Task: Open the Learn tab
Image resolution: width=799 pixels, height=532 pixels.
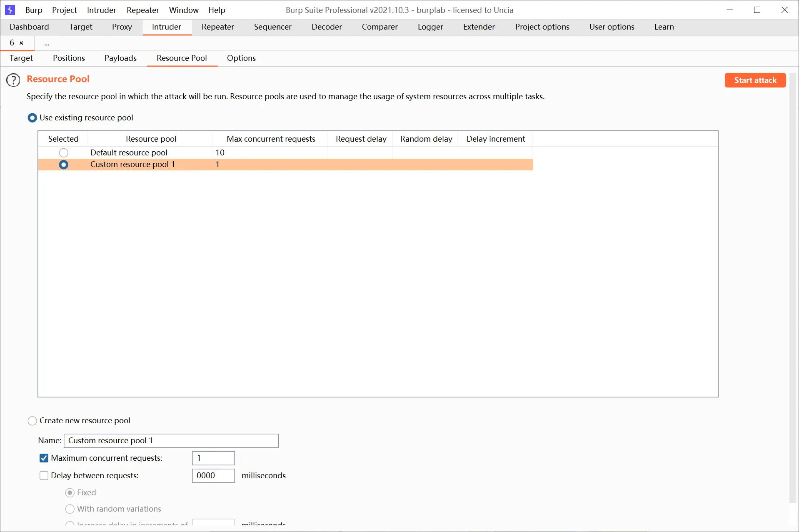Action: [x=664, y=27]
